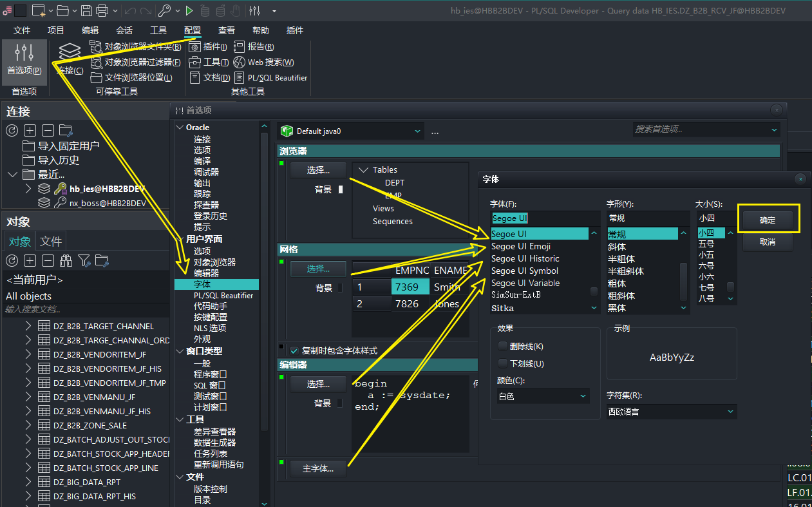Click the filter funnel icon in 对象 panel
Image resolution: width=812 pixels, height=507 pixels.
click(84, 260)
